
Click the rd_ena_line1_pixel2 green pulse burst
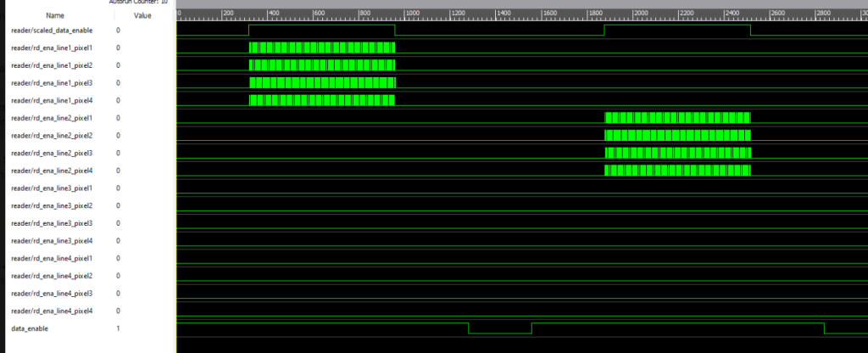pos(322,64)
